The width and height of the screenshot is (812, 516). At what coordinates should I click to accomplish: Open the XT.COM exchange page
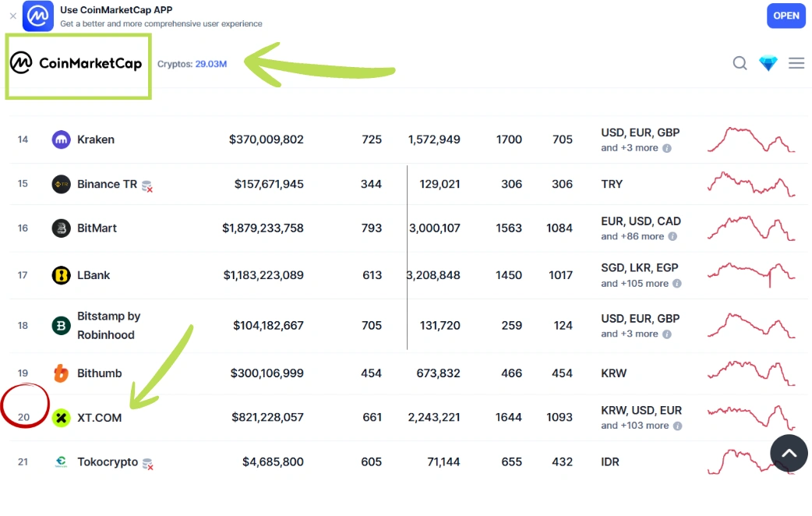[x=100, y=418]
